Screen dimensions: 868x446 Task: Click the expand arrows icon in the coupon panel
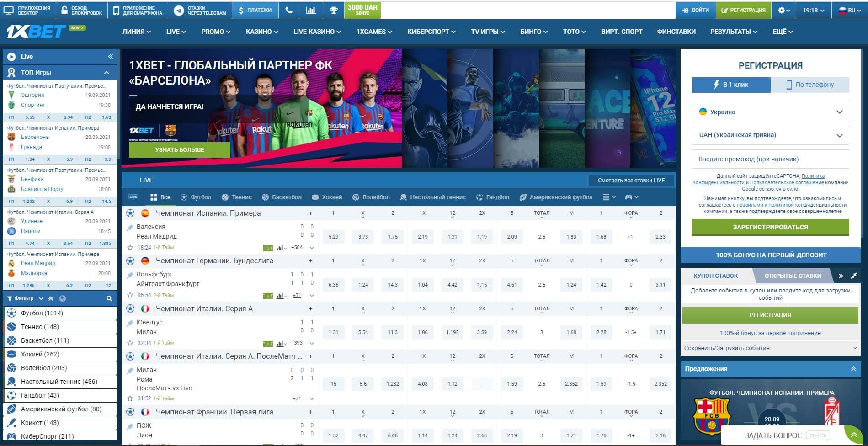click(x=853, y=276)
